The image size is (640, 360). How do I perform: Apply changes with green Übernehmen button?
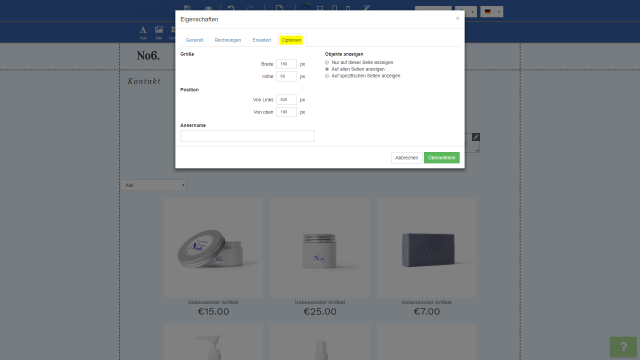click(x=442, y=158)
